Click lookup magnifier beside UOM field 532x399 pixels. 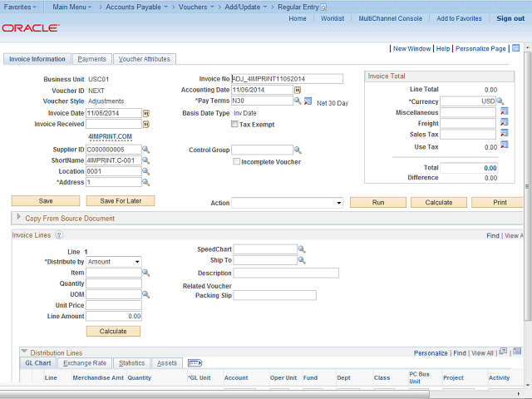tap(146, 294)
